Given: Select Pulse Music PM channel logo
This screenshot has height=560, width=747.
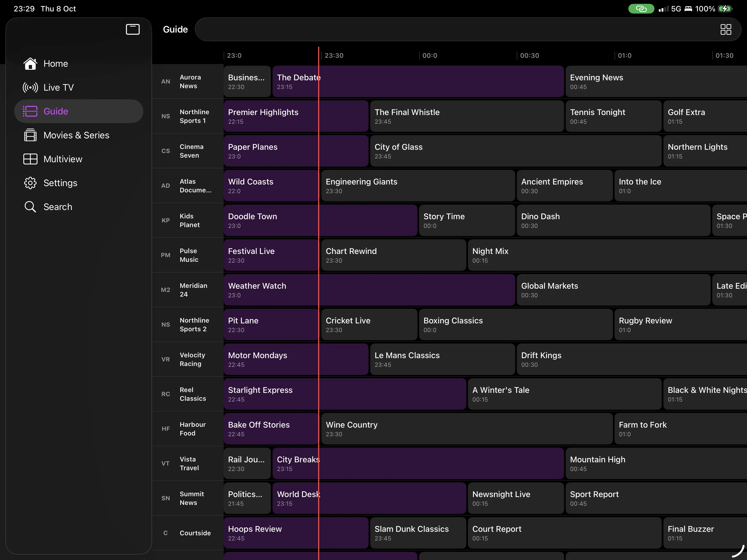Looking at the screenshot, I should click(166, 255).
